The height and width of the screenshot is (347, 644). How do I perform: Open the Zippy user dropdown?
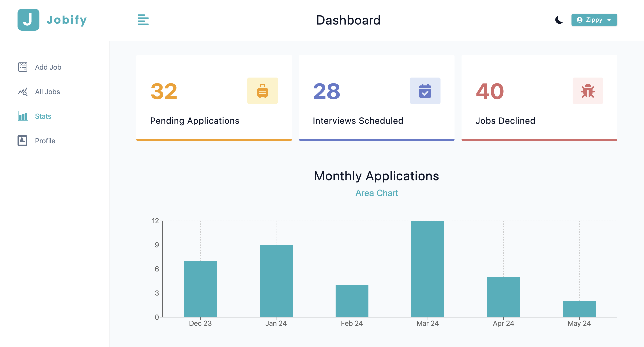tap(594, 20)
